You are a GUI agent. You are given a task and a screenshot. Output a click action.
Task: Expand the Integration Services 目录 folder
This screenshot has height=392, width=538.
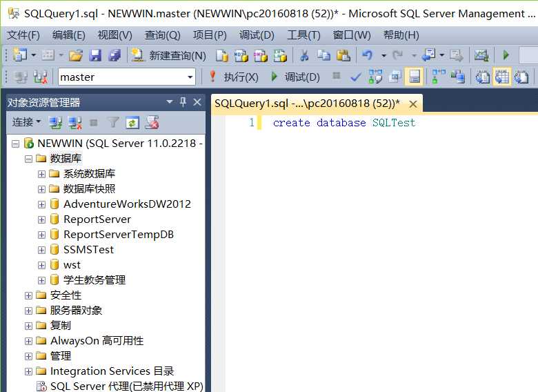point(28,371)
